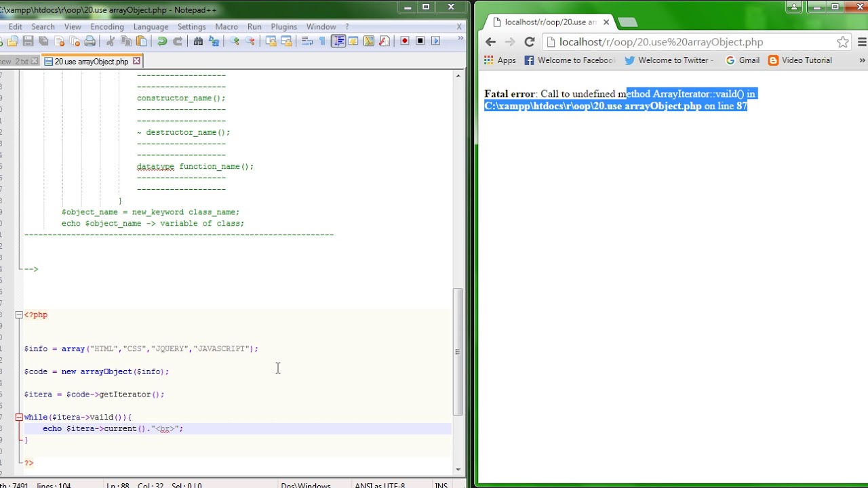Open the Window menu
Screen dimensions: 868x488
point(321,26)
